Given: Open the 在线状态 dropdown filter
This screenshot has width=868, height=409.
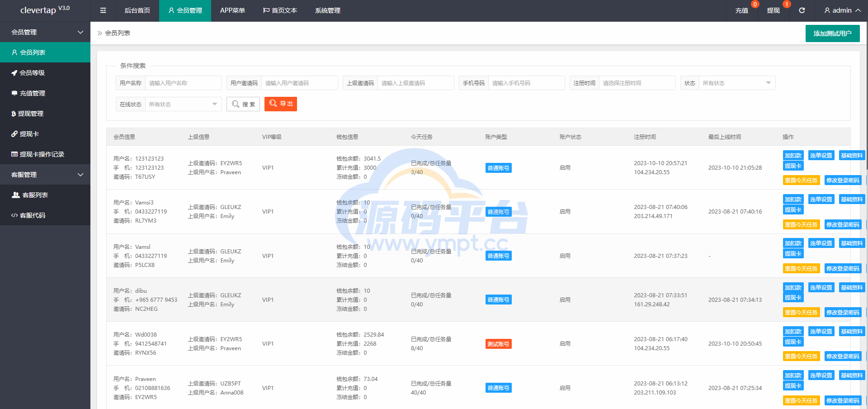Looking at the screenshot, I should [x=183, y=105].
